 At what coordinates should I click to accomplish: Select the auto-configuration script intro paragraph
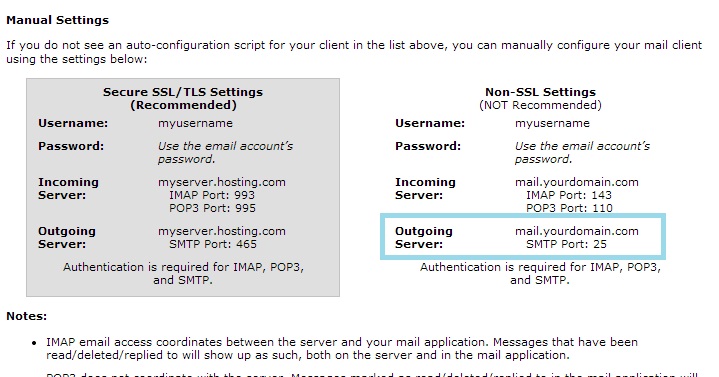(354, 52)
